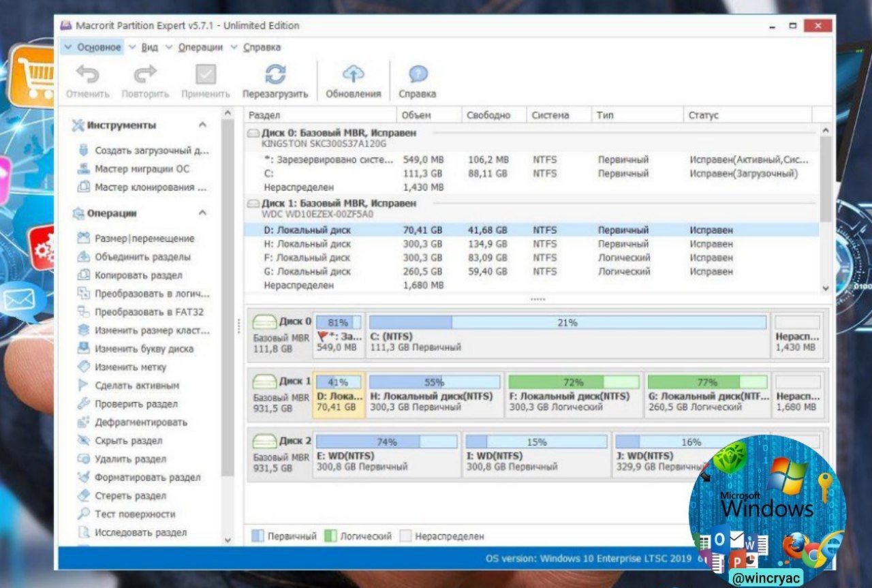
Task: Click the Тип column header
Action: tap(638, 115)
